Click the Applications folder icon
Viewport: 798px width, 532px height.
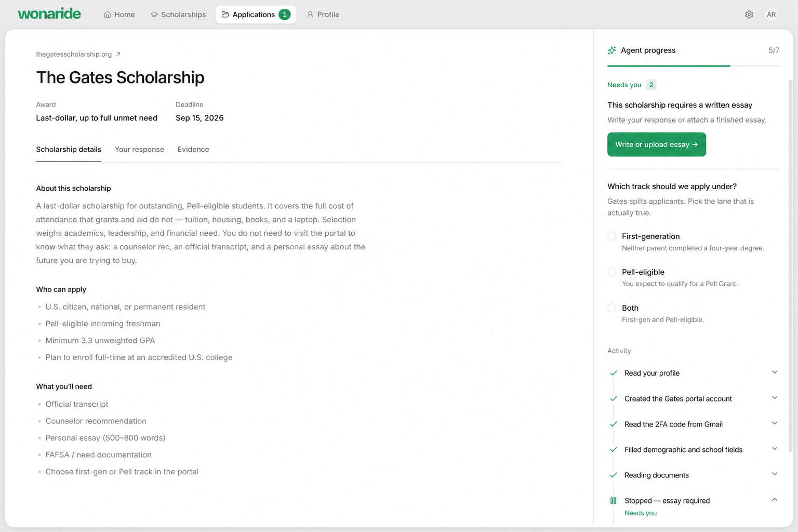(x=225, y=15)
